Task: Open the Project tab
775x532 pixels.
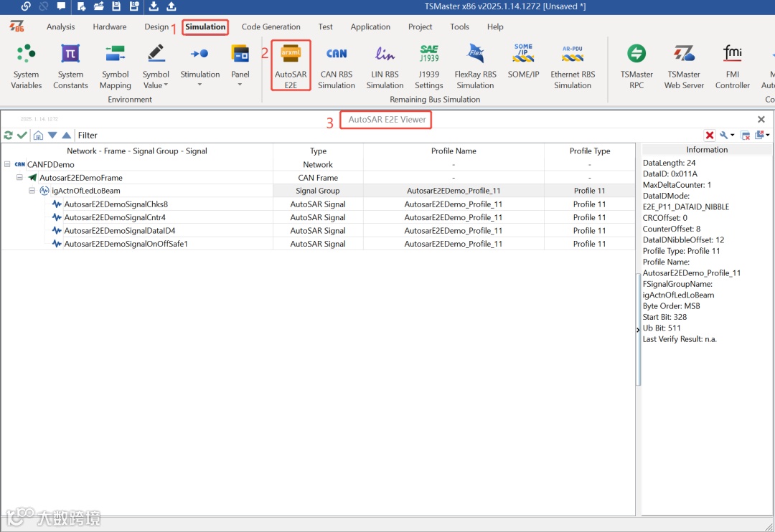Action: pos(420,27)
